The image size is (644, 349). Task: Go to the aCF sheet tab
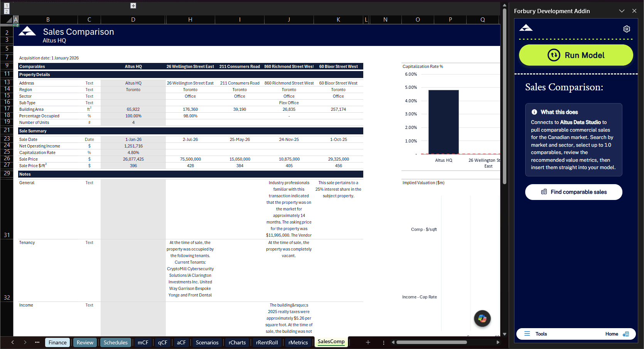click(181, 342)
